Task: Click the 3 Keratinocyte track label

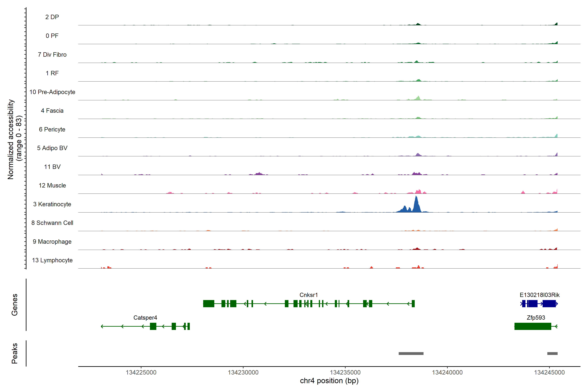Action: pyautogui.click(x=52, y=204)
